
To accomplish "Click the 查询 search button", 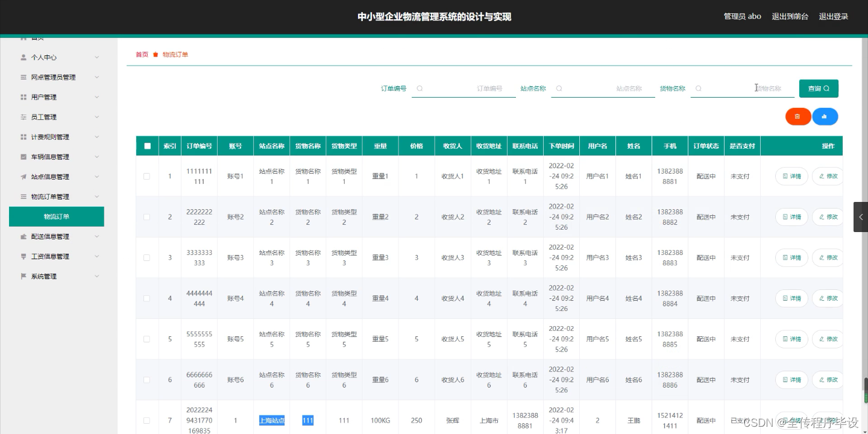I will pyautogui.click(x=819, y=89).
